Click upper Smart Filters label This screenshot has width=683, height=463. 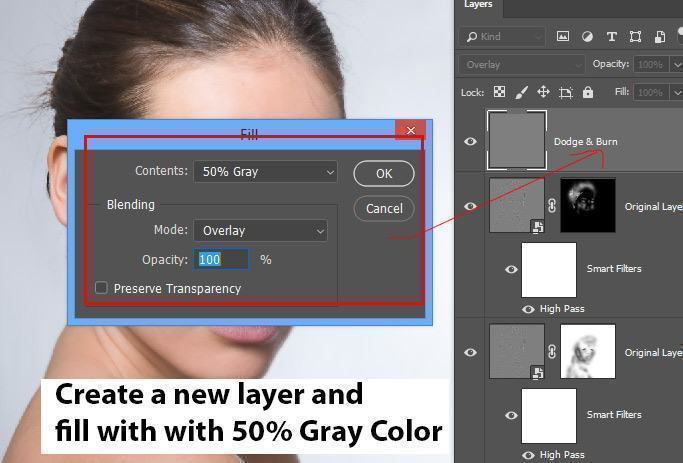point(614,269)
